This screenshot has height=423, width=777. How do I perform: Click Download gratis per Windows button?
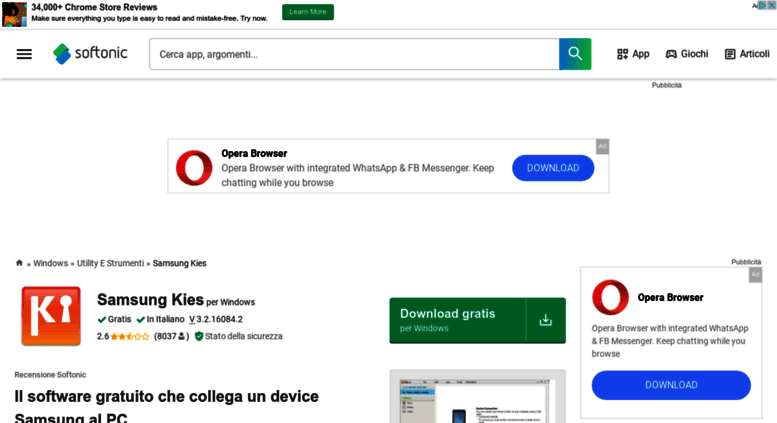tap(477, 320)
